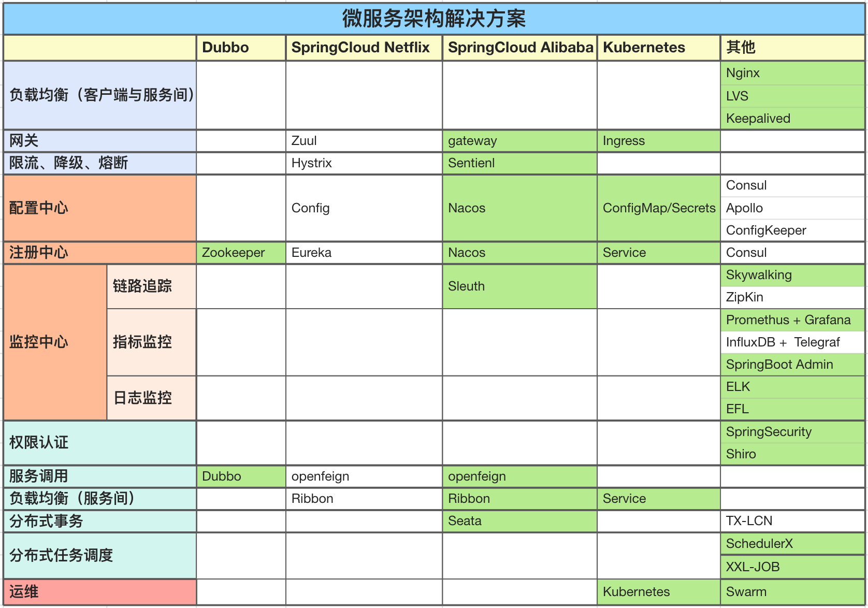Select the "负载均衡（客户端与服务间）" row label
868x608 pixels.
click(100, 95)
